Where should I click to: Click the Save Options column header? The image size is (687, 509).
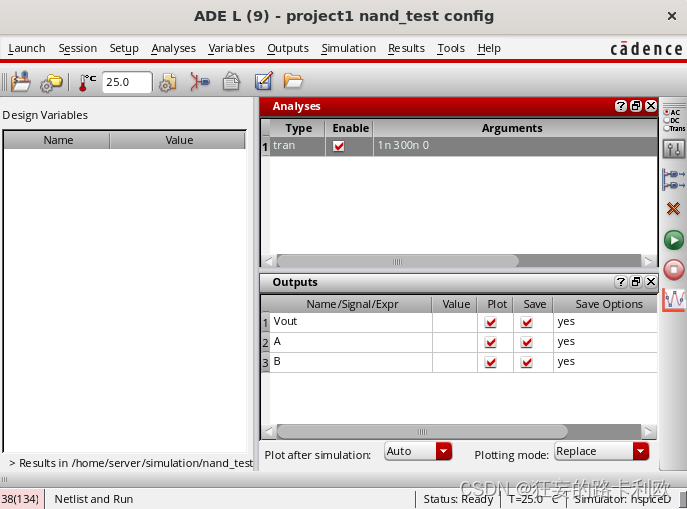coord(608,304)
